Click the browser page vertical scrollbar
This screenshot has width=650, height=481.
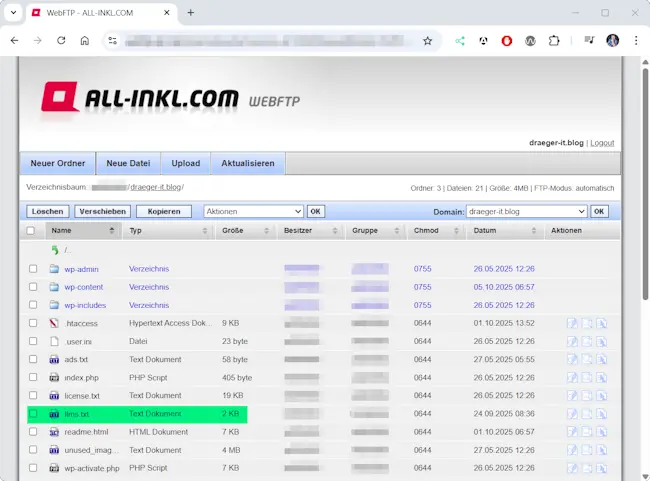point(645,182)
